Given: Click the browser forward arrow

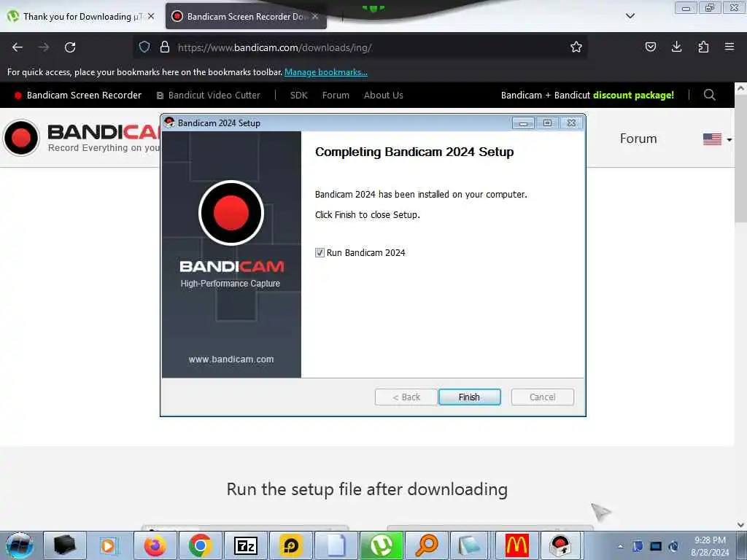Looking at the screenshot, I should [44, 47].
